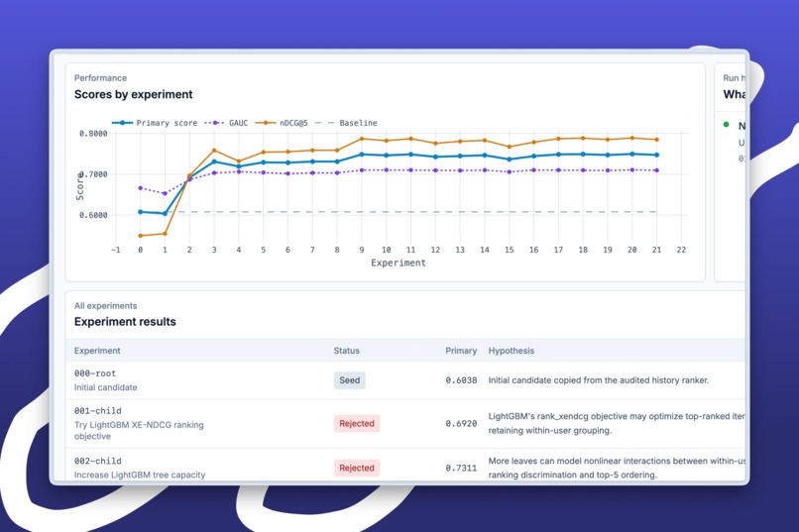Click the Status column header
799x532 pixels.
coord(347,351)
